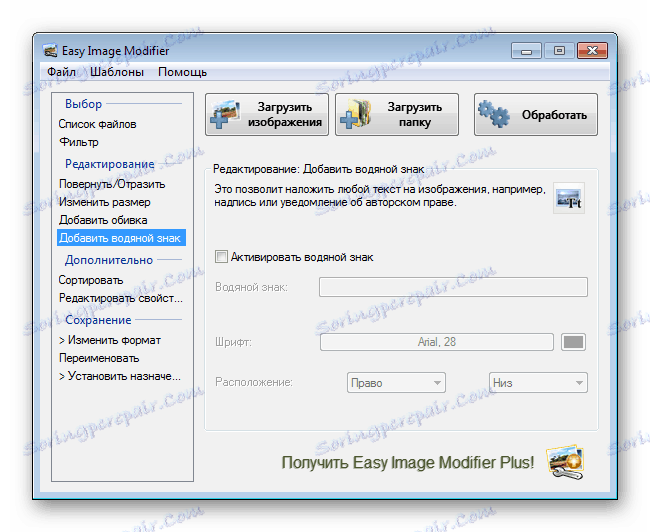The image size is (650, 532).
Task: Open the gray font color swatch
Action: [573, 342]
